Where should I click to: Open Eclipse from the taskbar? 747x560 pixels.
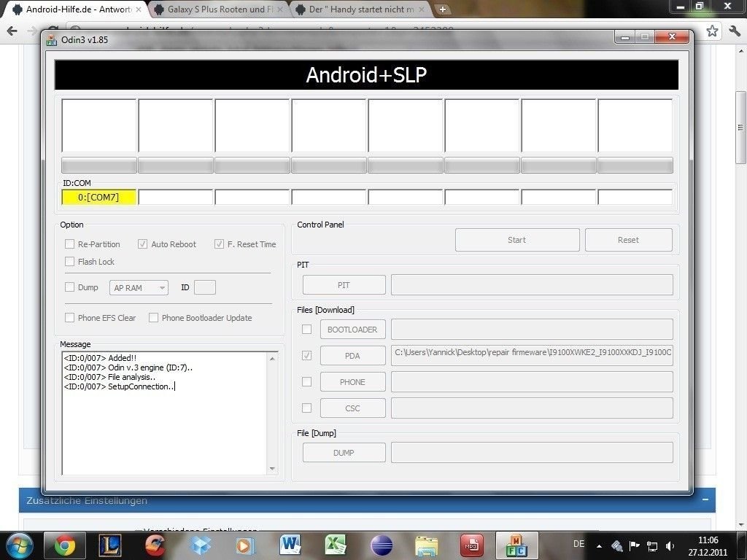pyautogui.click(x=381, y=545)
